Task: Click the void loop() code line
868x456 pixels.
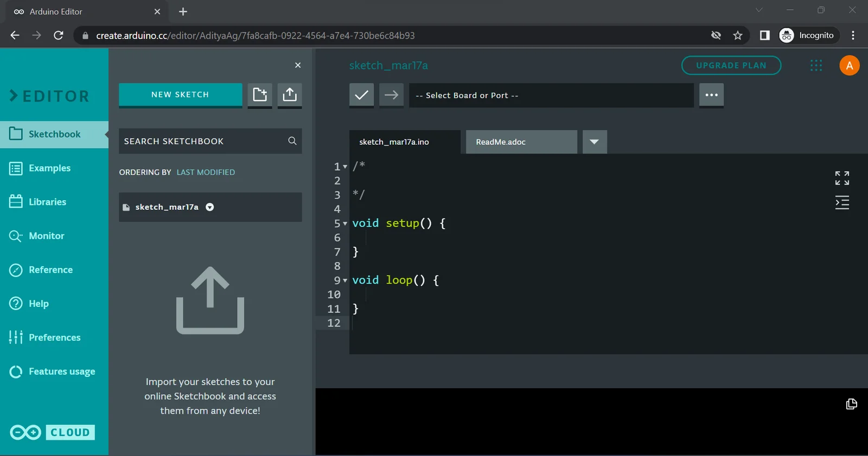Action: coord(395,280)
